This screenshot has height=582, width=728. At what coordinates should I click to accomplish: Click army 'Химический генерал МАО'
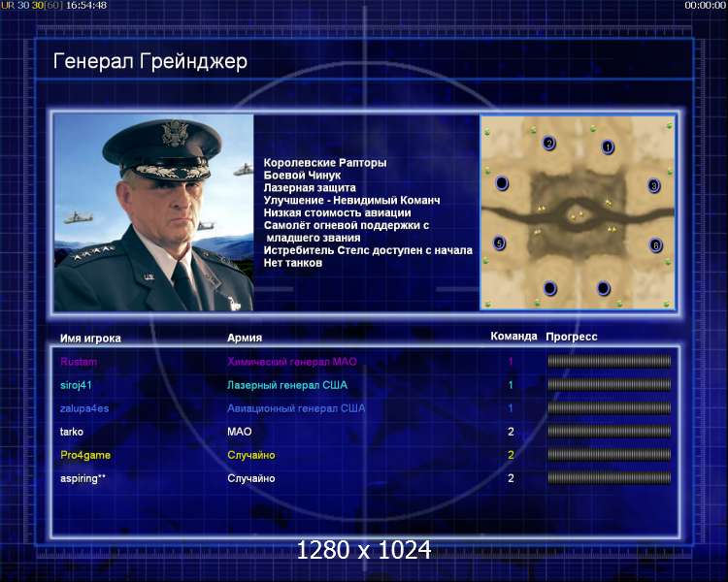click(292, 362)
